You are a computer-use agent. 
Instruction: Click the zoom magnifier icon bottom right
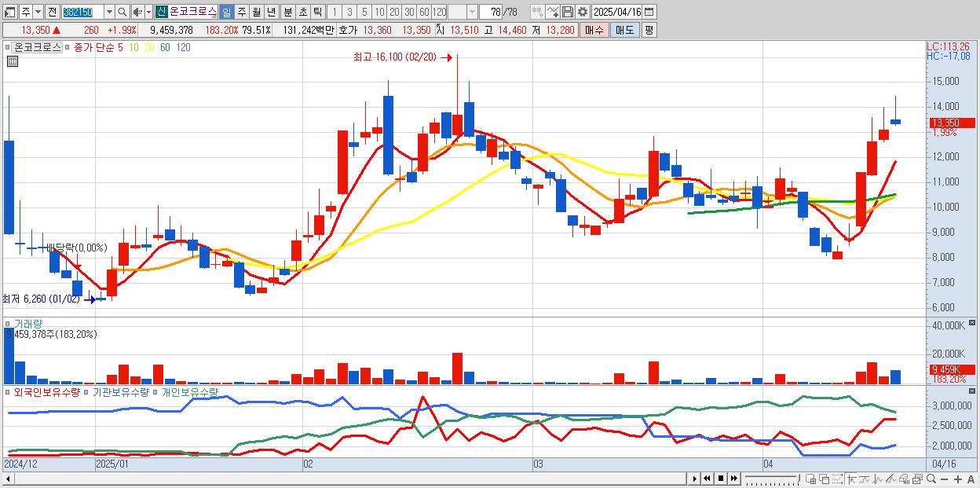pos(931,479)
